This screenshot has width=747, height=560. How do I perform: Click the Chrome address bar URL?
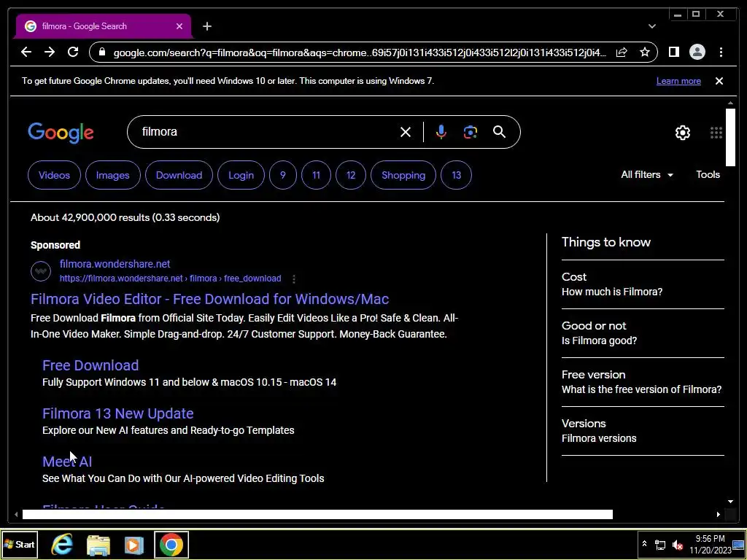[x=360, y=52]
